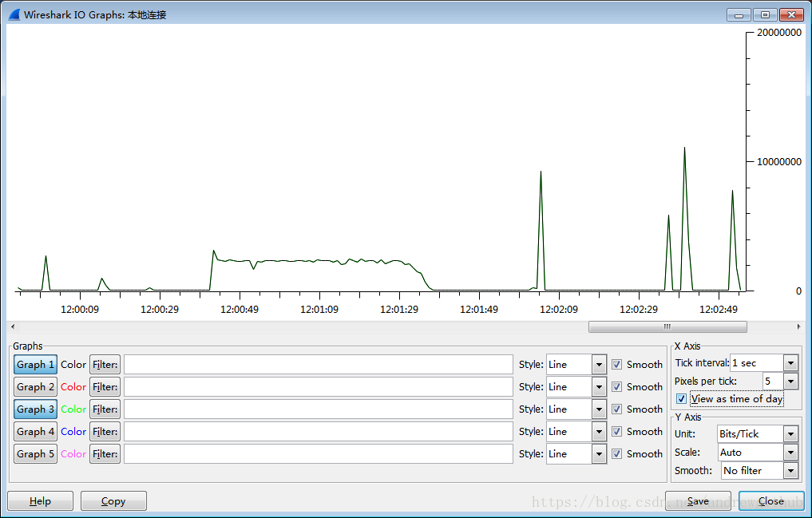Focus the Graph 5 filter text field
The height and width of the screenshot is (518, 812).
(x=319, y=454)
